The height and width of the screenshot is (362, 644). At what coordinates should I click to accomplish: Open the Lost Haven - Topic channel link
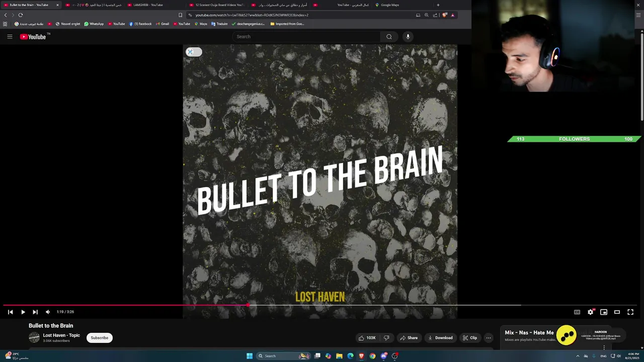tap(61, 335)
